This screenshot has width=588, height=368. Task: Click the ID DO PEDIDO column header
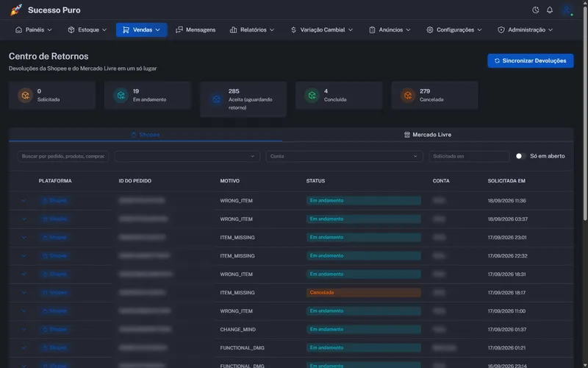coord(135,181)
